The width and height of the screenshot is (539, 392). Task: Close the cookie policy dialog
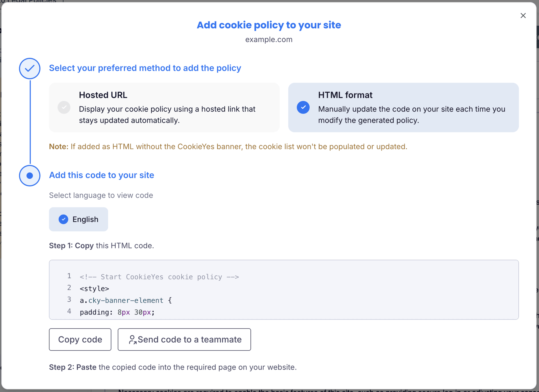523,16
